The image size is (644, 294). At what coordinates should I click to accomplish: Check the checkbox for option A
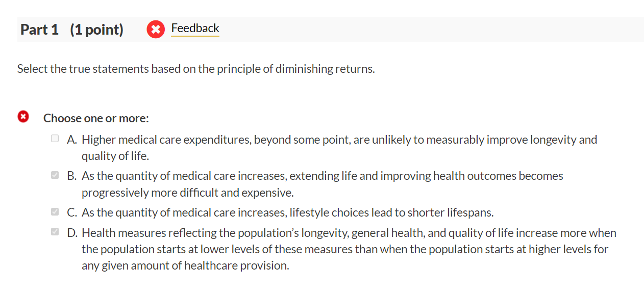(55, 138)
